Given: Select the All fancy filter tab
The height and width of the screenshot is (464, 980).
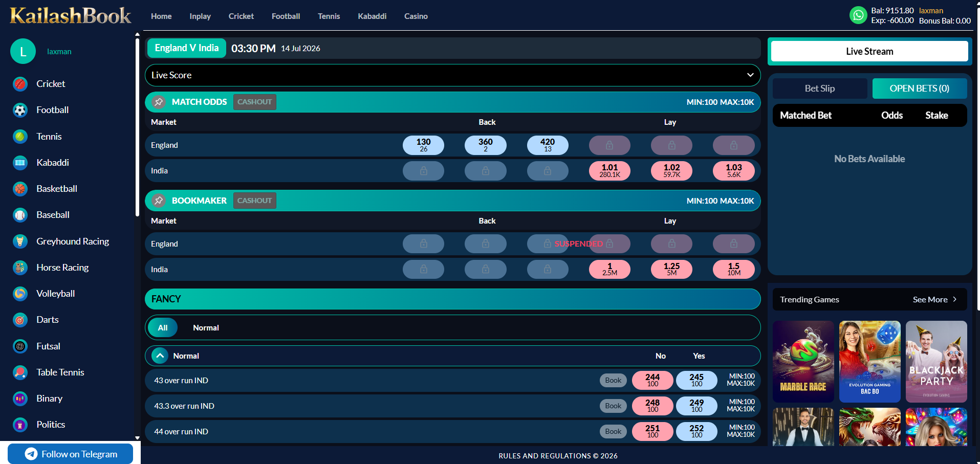Looking at the screenshot, I should tap(163, 327).
